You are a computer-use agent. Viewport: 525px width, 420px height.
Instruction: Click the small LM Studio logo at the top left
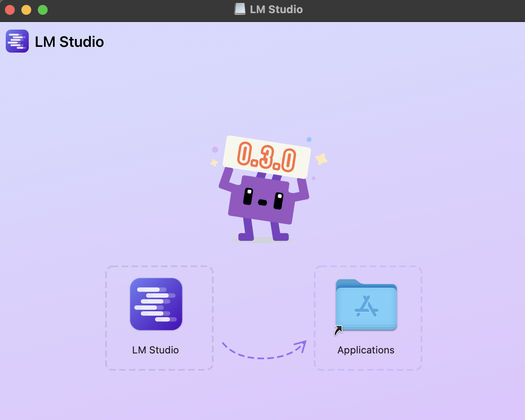(x=17, y=41)
